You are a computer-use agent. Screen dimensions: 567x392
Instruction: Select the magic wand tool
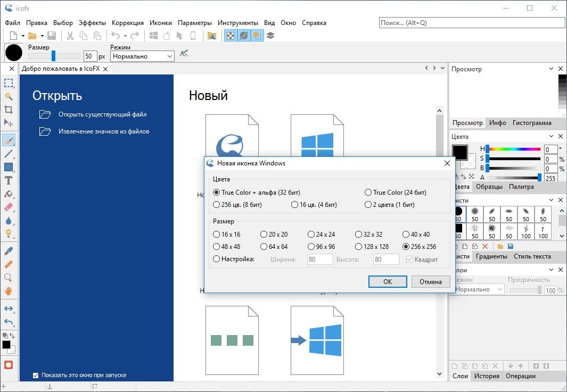click(x=9, y=96)
